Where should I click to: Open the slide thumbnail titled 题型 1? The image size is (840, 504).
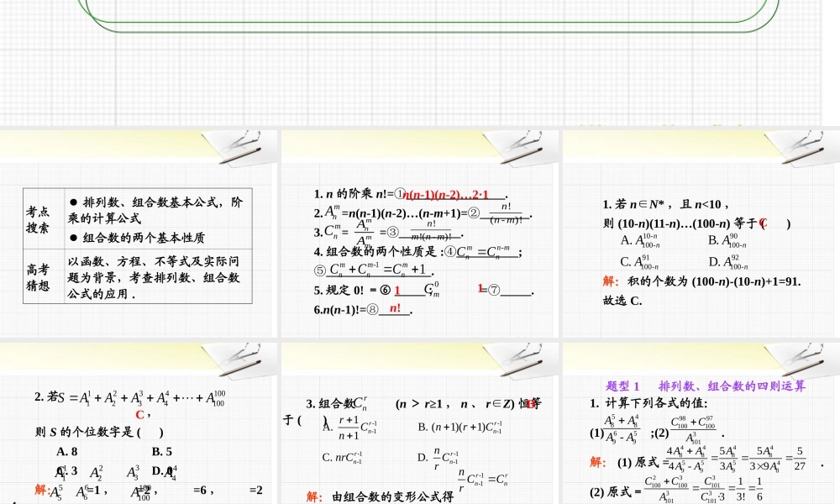coord(701,423)
